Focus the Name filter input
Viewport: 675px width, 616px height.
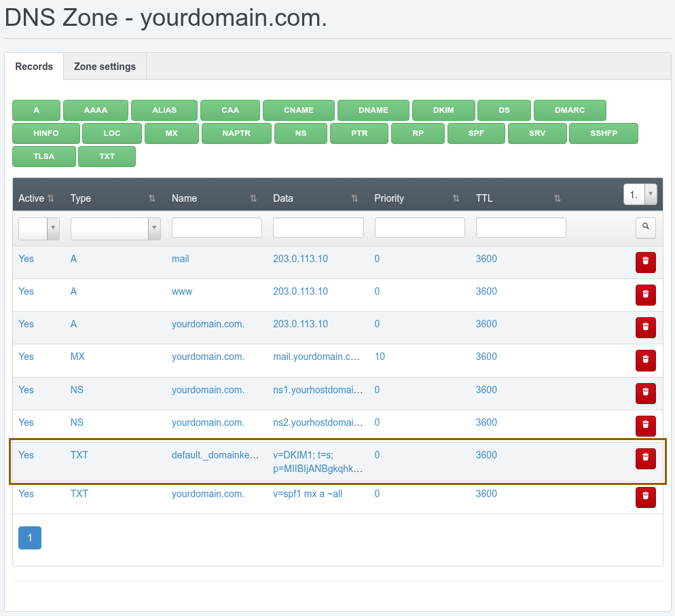coord(217,228)
